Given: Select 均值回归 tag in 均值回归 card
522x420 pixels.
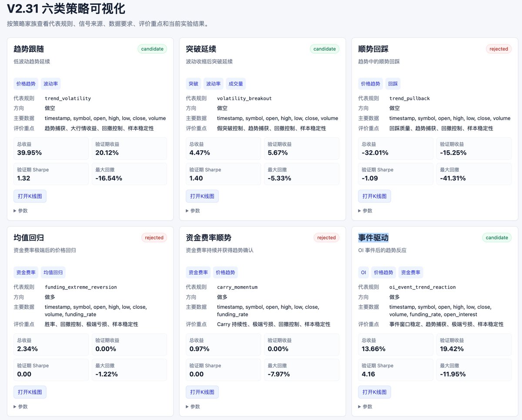Looking at the screenshot, I should coord(53,273).
